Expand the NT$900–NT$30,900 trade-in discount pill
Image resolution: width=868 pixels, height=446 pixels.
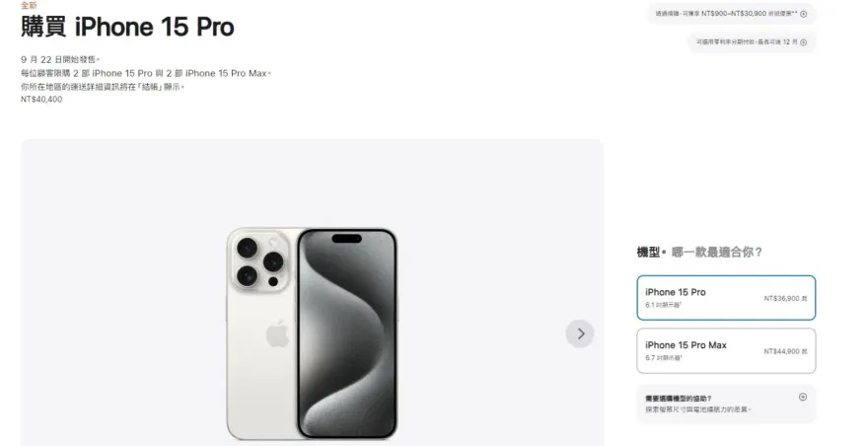(731, 14)
